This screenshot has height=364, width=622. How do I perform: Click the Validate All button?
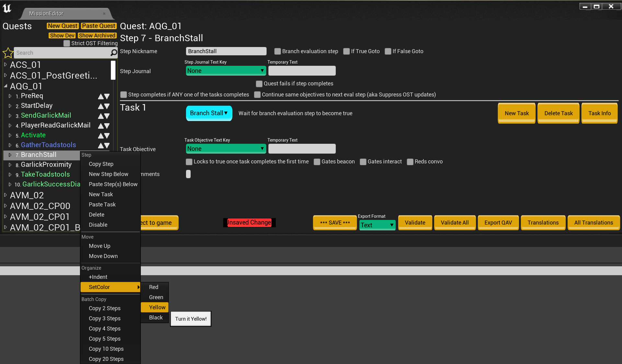click(x=454, y=223)
